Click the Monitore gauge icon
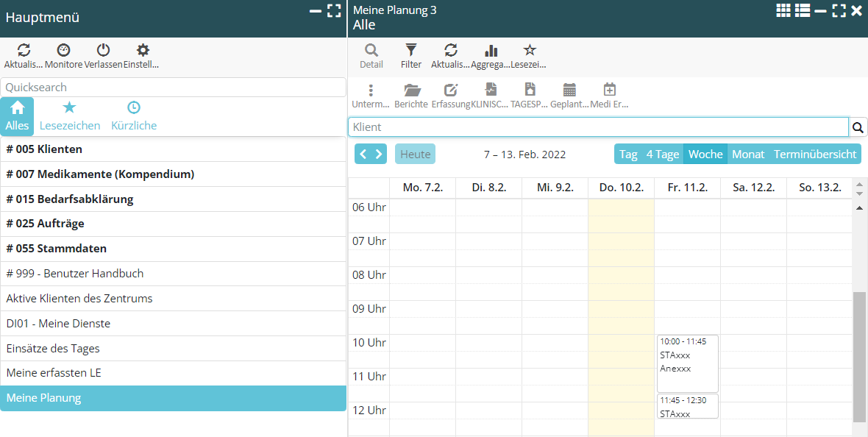The height and width of the screenshot is (437, 868). 64,51
